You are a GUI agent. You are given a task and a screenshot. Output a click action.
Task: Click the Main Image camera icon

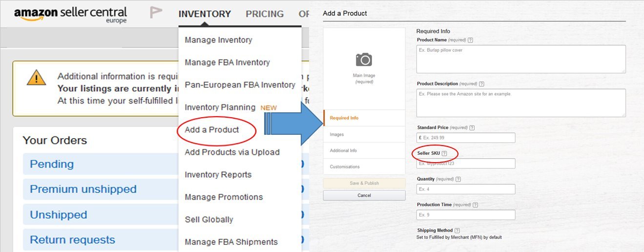[x=364, y=60]
